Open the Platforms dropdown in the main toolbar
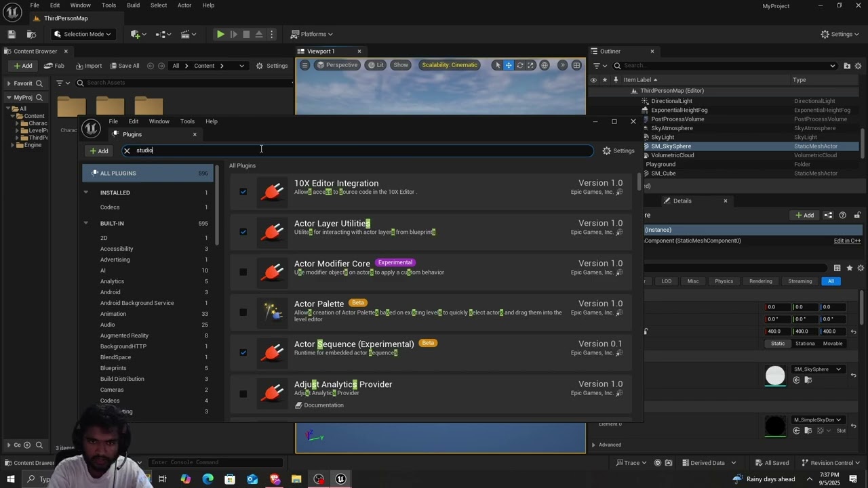Viewport: 868px width, 488px height. click(312, 34)
